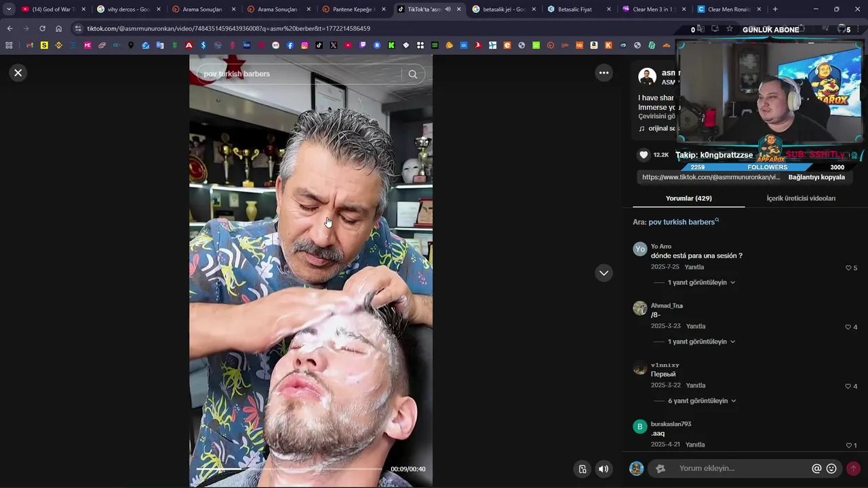Click Yanıtla under burakaslan793's comment
The image size is (868, 488).
coord(695,445)
